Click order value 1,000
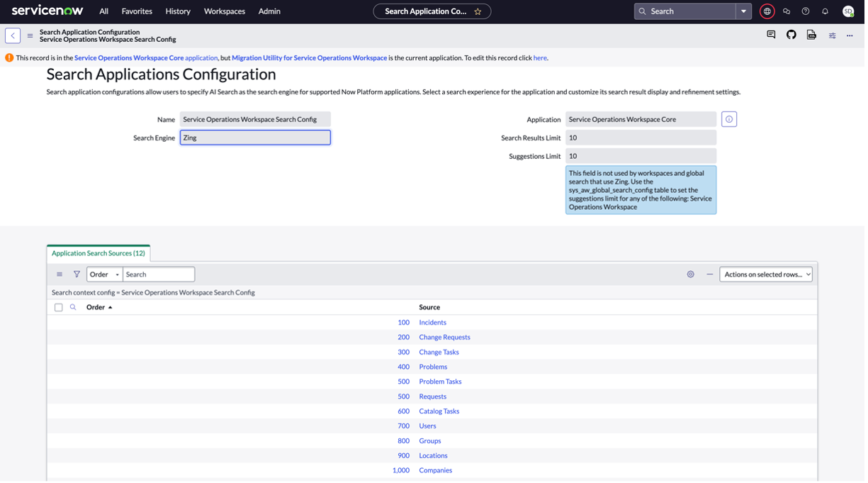 click(402, 472)
